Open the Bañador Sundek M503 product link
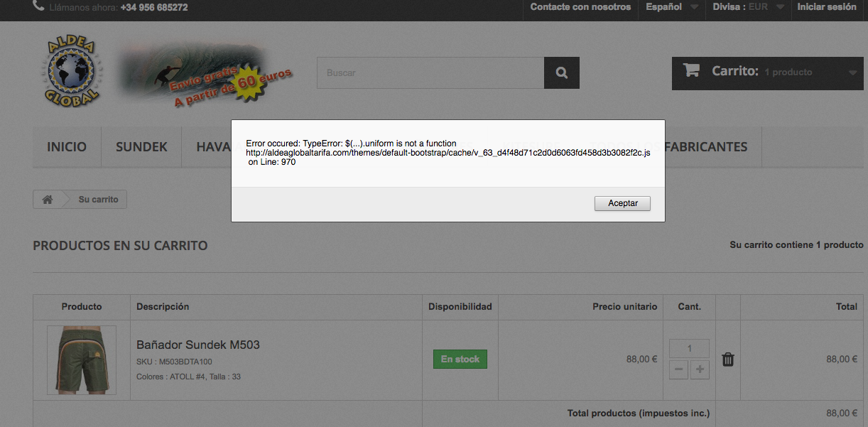Viewport: 868px width, 427px height. [x=198, y=345]
